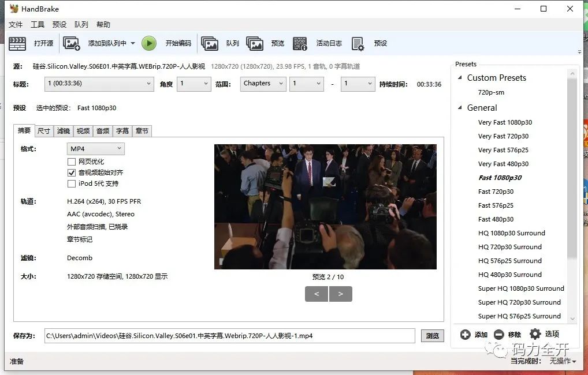Switch to the 尺寸 tab

[x=44, y=131]
